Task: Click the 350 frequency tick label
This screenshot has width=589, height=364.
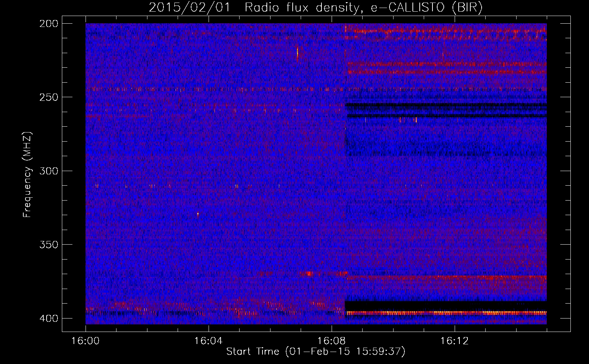Action: [x=48, y=244]
